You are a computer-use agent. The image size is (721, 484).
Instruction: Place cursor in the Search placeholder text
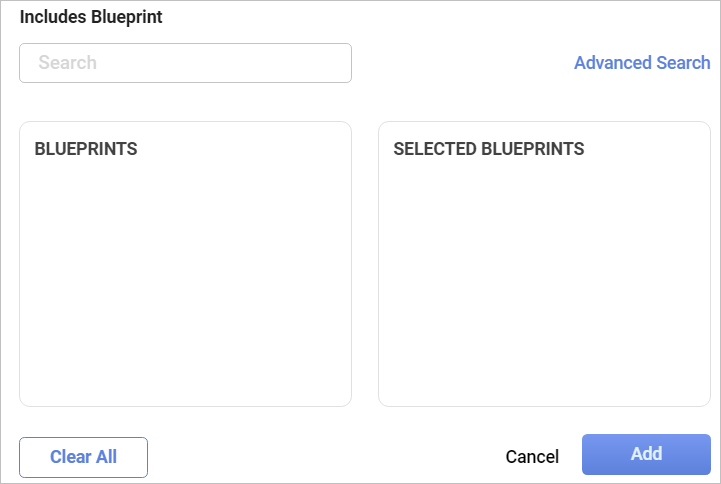coord(68,63)
